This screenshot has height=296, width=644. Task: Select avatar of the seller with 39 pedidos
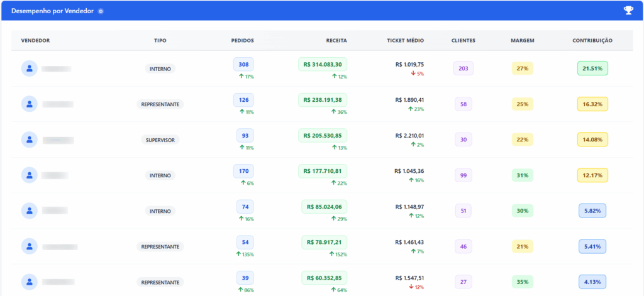tap(29, 282)
